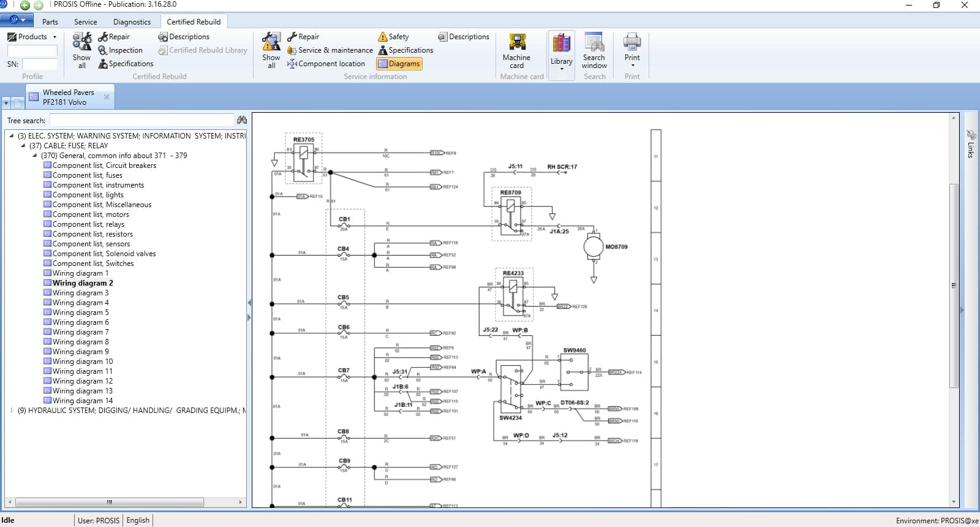Click the diagram vertical scrollbar
The width and height of the screenshot is (980, 527).
(x=954, y=285)
